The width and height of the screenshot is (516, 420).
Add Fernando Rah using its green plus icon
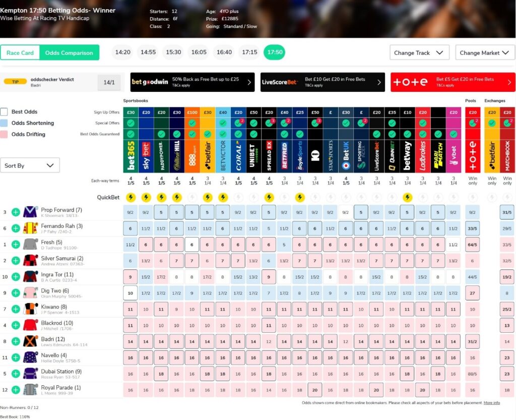pyautogui.click(x=16, y=228)
